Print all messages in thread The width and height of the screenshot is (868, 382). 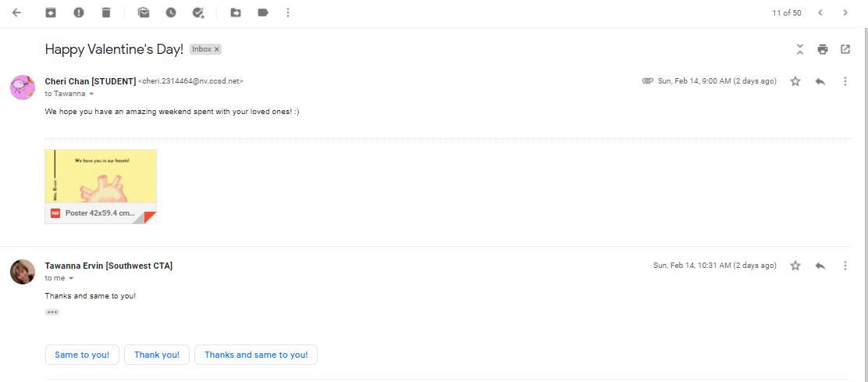coord(823,49)
